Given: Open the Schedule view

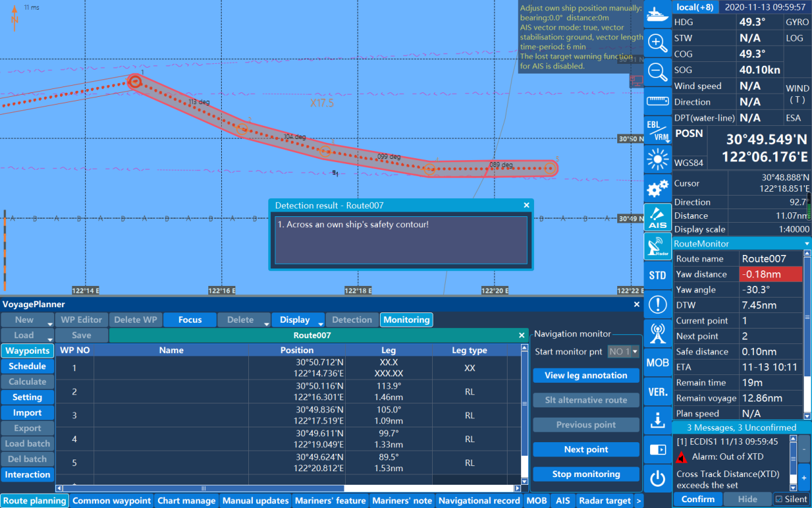Looking at the screenshot, I should [x=27, y=366].
